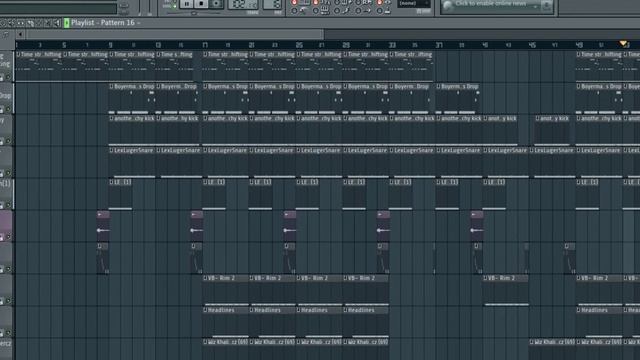Click the pattern number LCD display

(273, 4)
